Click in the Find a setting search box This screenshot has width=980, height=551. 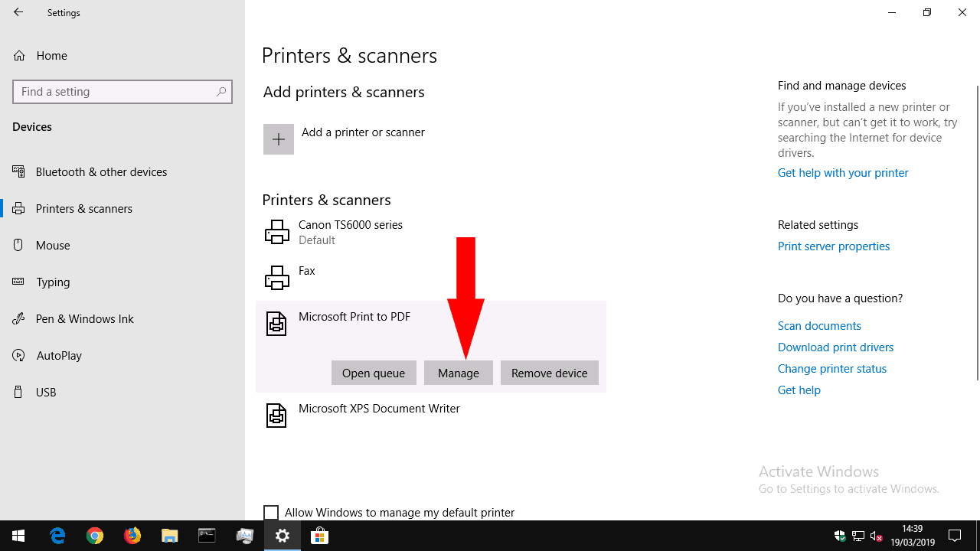(122, 91)
